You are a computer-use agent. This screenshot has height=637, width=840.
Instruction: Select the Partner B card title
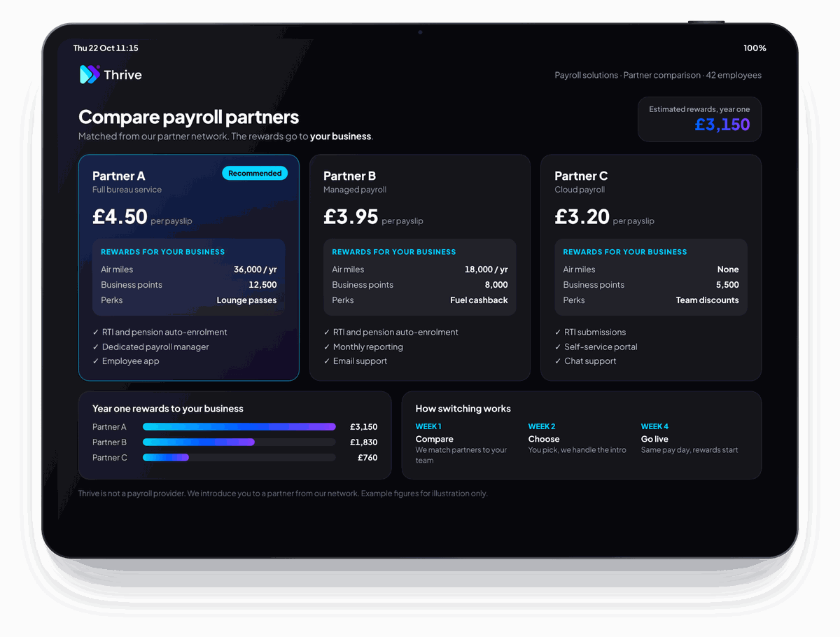click(x=349, y=176)
